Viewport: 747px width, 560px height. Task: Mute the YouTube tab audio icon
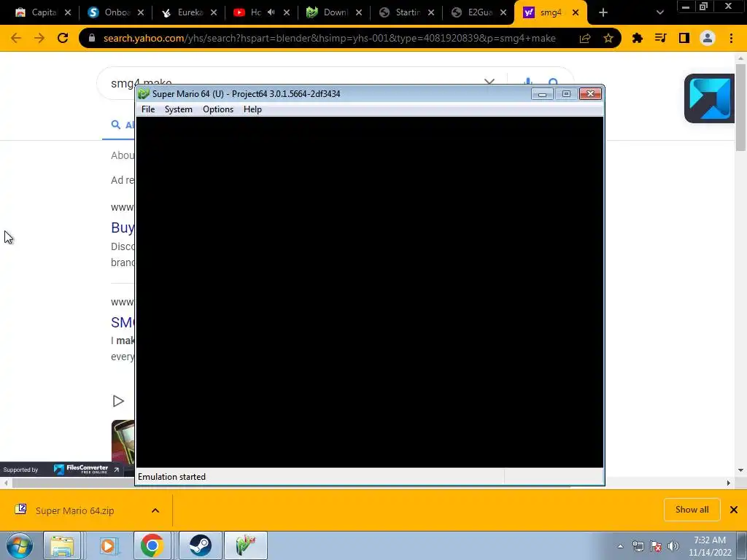click(x=271, y=12)
